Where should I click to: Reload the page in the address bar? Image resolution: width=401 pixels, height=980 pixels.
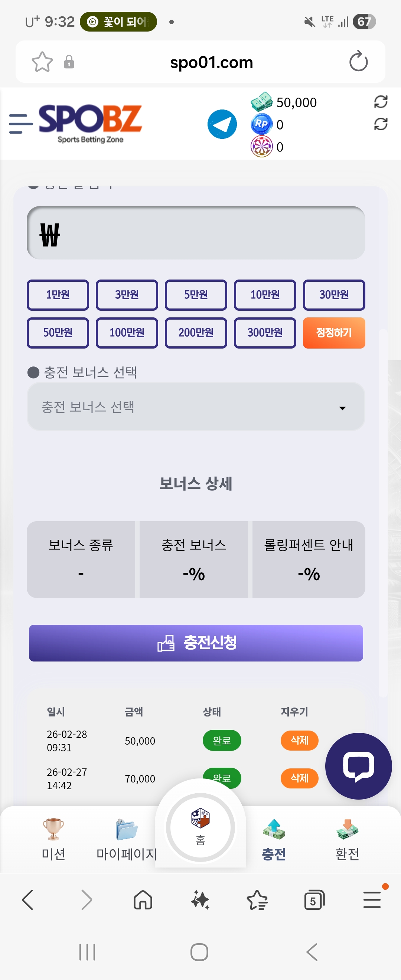[358, 62]
